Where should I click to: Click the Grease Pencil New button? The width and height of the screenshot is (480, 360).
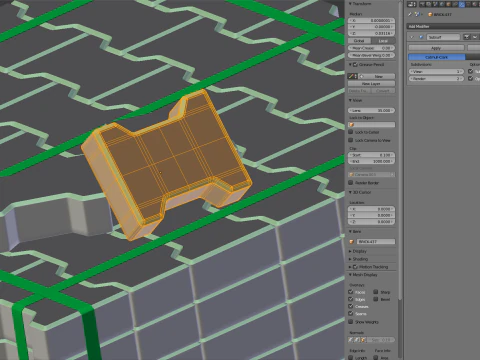pos(377,76)
